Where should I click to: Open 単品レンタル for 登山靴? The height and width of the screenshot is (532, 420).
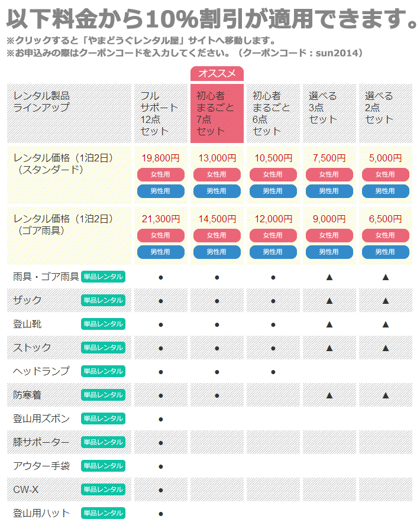point(103,324)
